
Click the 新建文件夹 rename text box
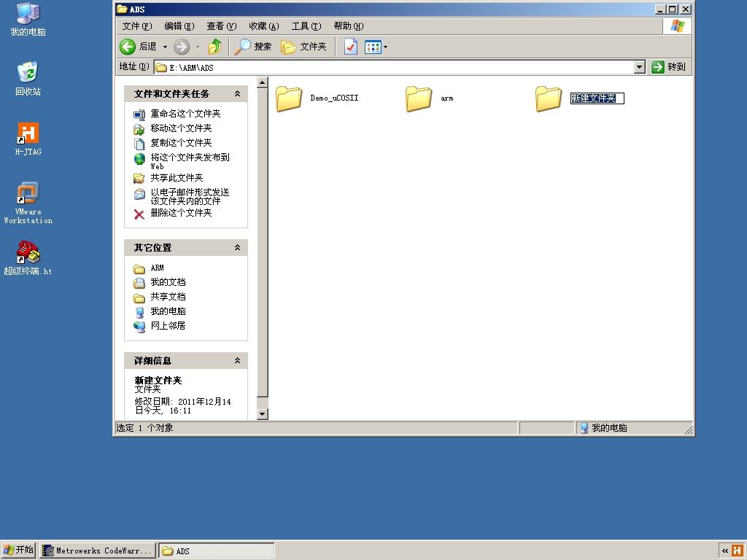pyautogui.click(x=597, y=98)
